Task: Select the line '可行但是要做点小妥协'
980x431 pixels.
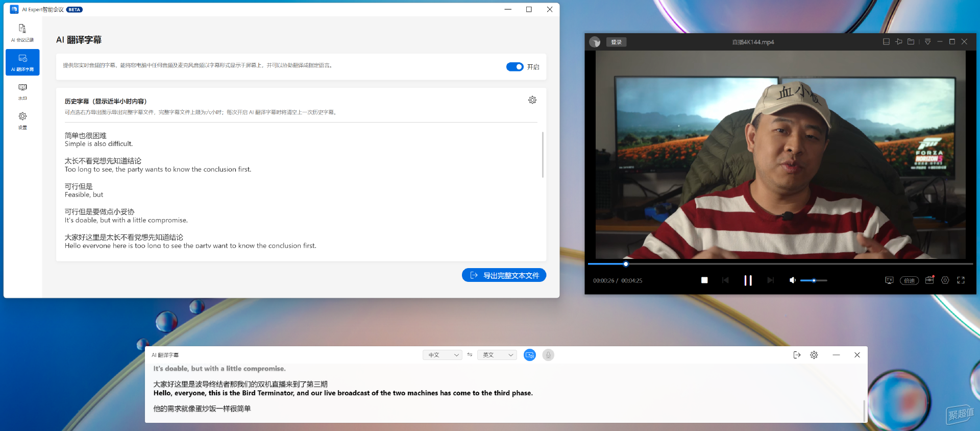Action: (100, 212)
